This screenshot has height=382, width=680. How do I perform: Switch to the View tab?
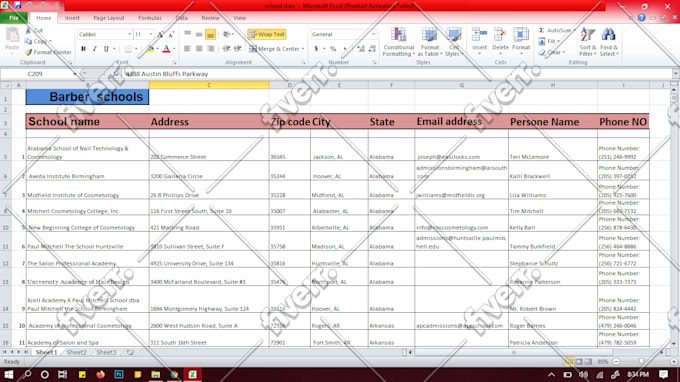pyautogui.click(x=239, y=18)
